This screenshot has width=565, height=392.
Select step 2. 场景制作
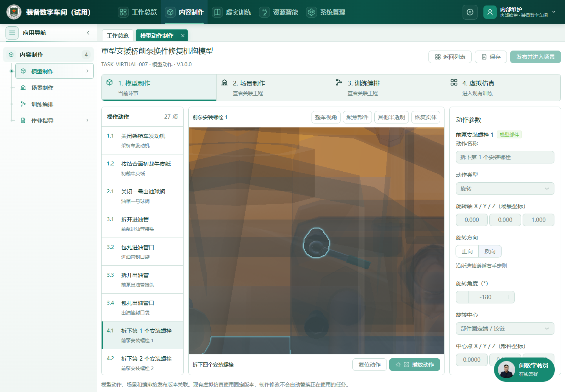(x=273, y=87)
